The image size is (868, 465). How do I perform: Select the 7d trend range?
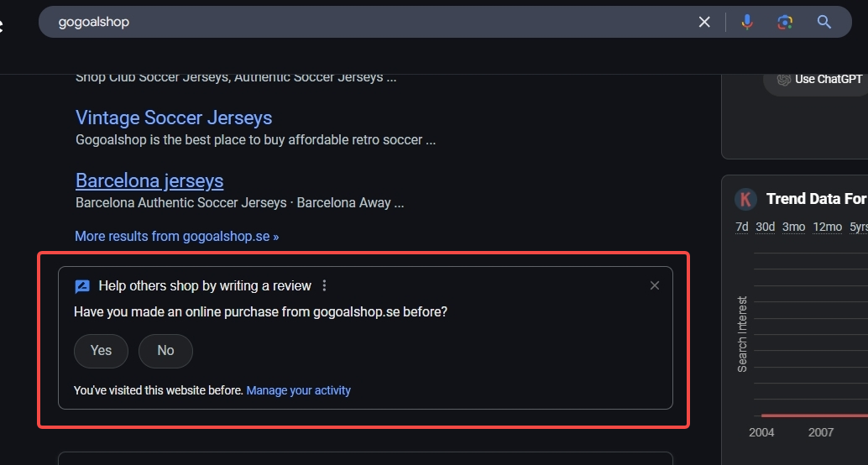(x=742, y=227)
